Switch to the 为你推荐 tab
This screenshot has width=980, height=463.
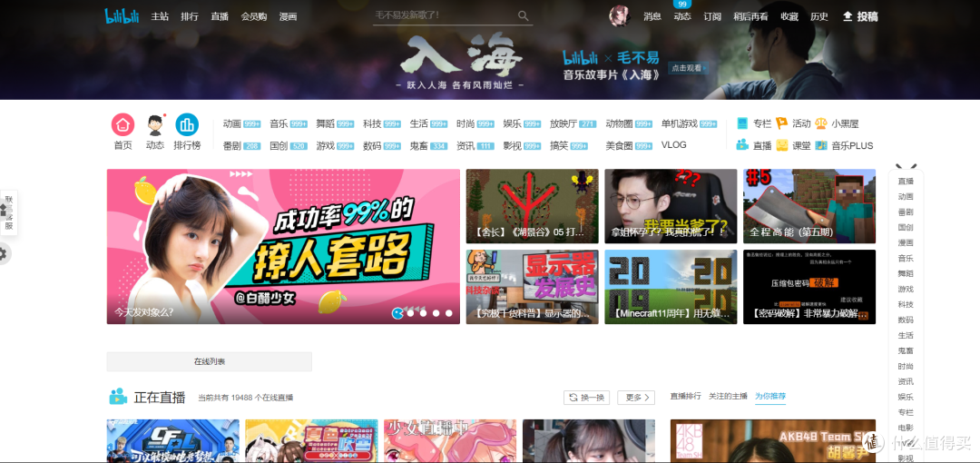coord(770,396)
